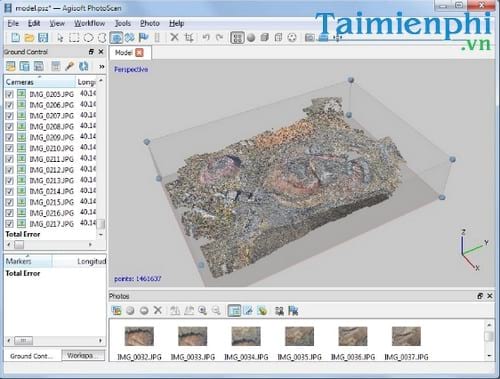Image resolution: width=500 pixels, height=379 pixels.
Task: Toggle the details view icon in Photos pane
Action: pos(234,311)
